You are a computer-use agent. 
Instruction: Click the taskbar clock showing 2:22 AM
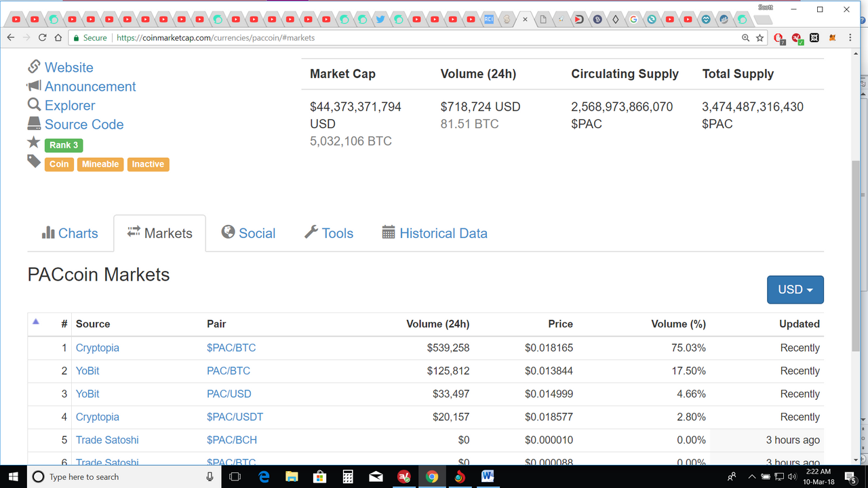pyautogui.click(x=818, y=476)
